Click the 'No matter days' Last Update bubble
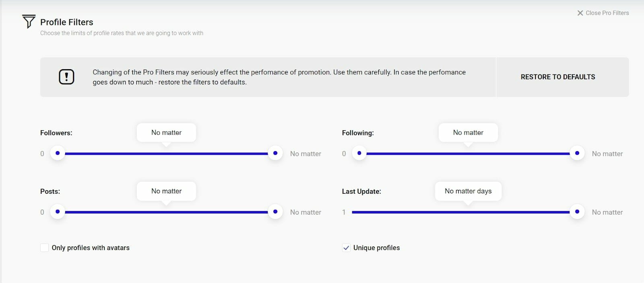644x283 pixels. coord(468,191)
